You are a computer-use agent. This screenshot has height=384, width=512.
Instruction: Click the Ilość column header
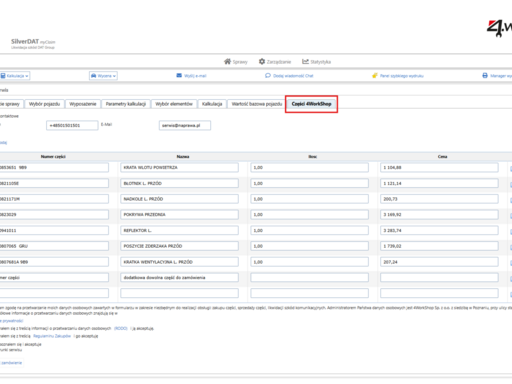point(313,156)
